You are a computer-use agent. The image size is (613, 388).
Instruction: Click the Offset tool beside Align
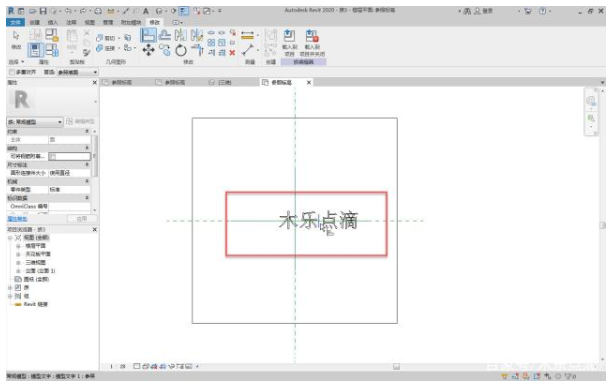point(165,35)
